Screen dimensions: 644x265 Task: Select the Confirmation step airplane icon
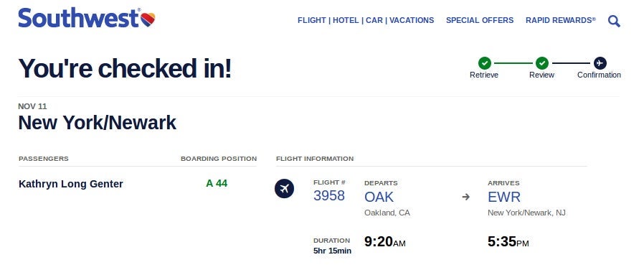(x=600, y=63)
